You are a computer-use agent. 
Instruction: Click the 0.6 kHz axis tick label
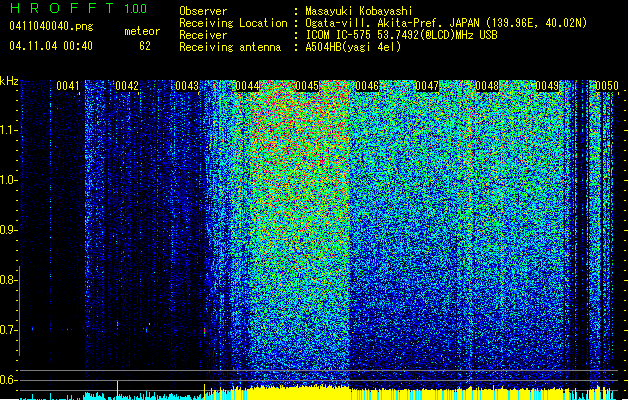(x=8, y=380)
